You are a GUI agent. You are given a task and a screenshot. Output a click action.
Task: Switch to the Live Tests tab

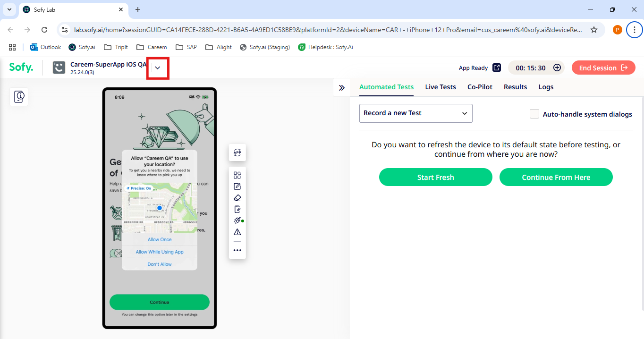click(x=441, y=87)
